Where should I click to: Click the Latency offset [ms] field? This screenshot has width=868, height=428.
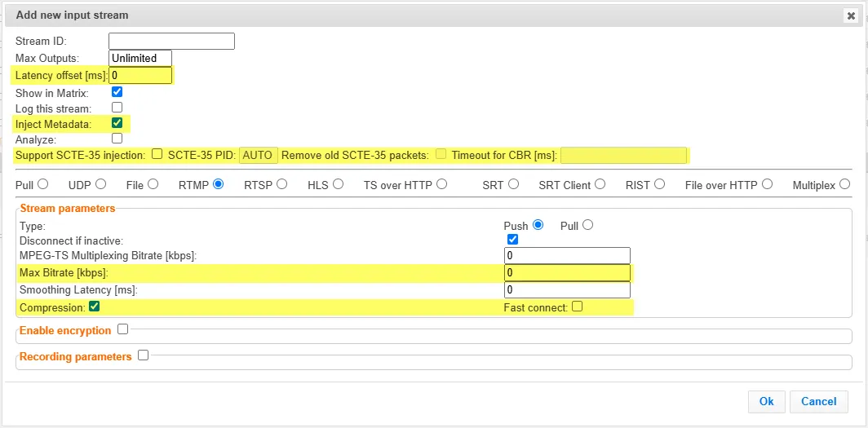(x=140, y=75)
